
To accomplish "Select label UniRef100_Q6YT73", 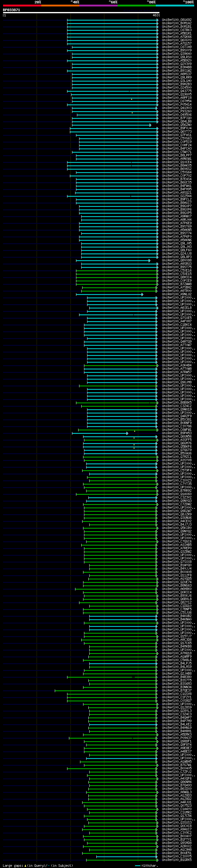I will (177, 132).
